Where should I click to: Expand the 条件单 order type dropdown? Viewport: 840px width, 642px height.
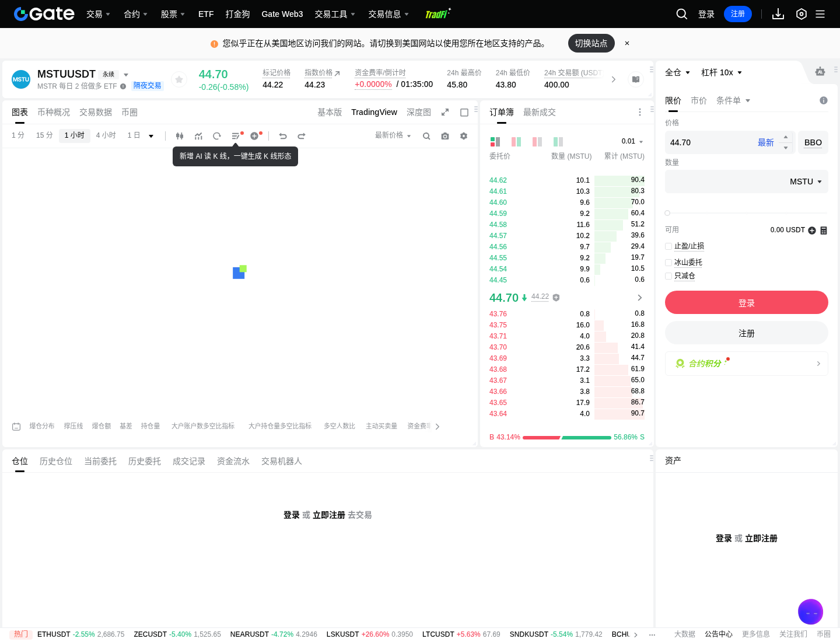point(733,100)
